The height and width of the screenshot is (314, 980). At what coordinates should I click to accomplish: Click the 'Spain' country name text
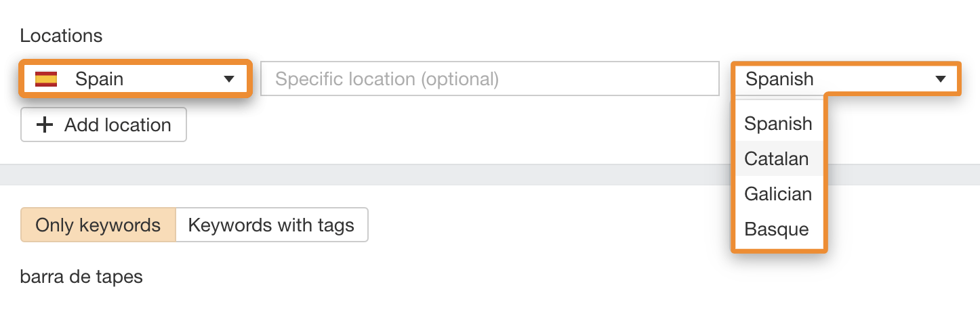[x=99, y=79]
